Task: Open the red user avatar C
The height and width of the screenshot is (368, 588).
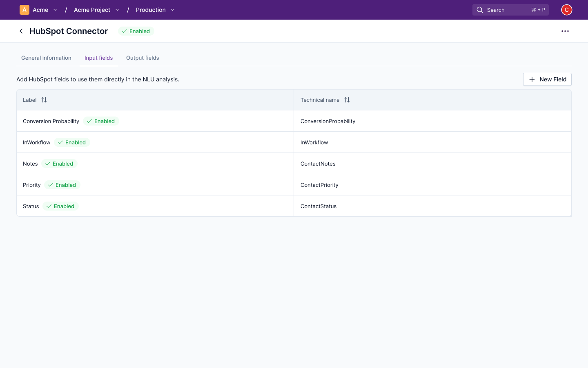Action: point(567,10)
